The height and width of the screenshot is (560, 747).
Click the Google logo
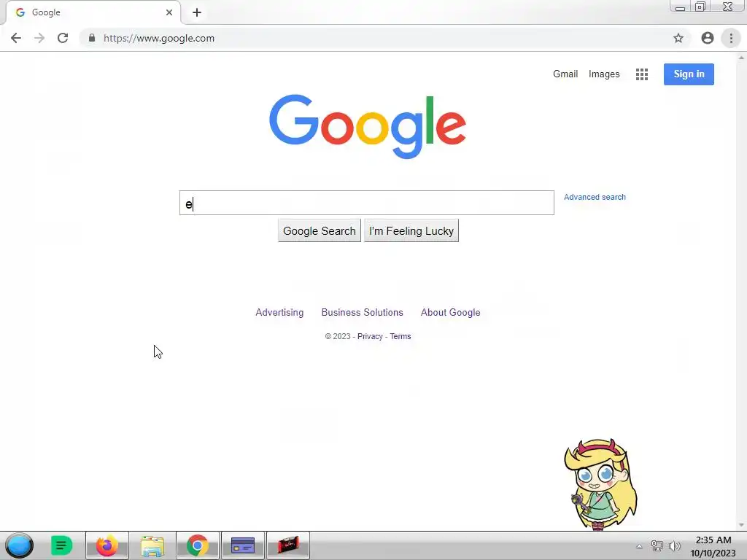click(368, 126)
